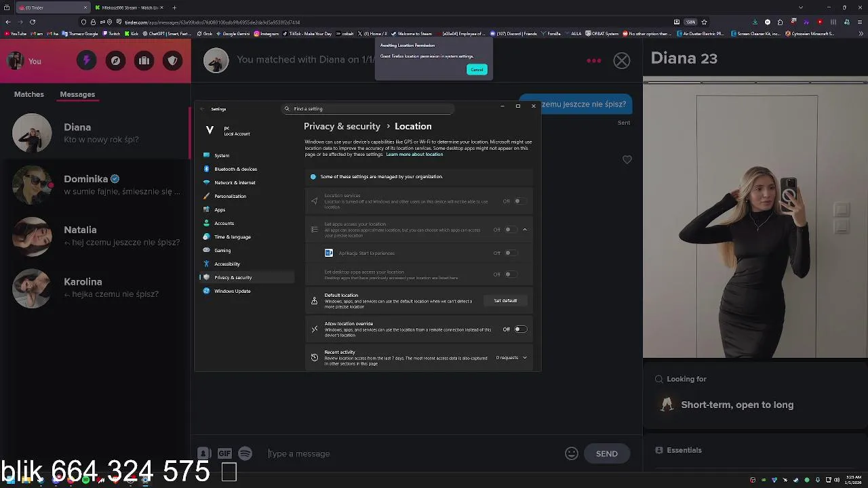
Task: Open conversation with Dominika
Action: (x=96, y=185)
